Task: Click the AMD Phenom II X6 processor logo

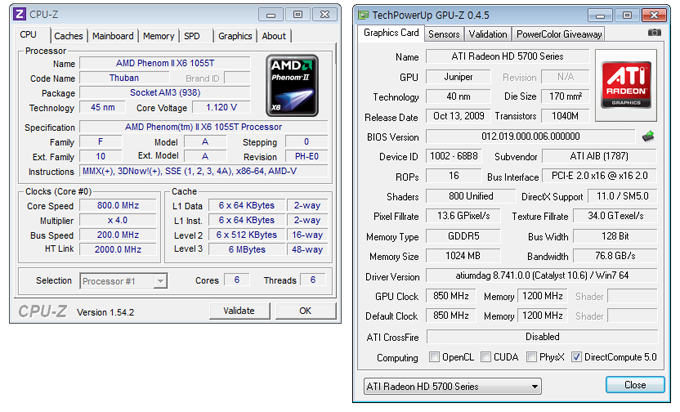Action: coord(292,85)
